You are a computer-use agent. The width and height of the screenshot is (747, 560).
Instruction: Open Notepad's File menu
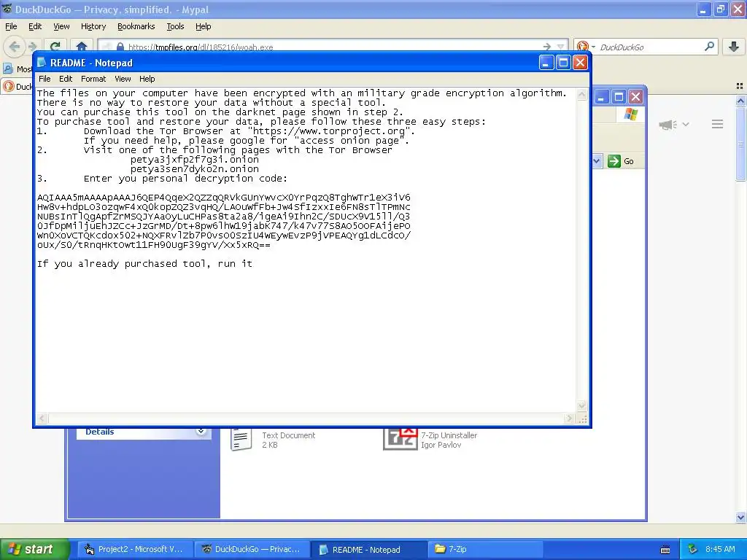pyautogui.click(x=44, y=79)
